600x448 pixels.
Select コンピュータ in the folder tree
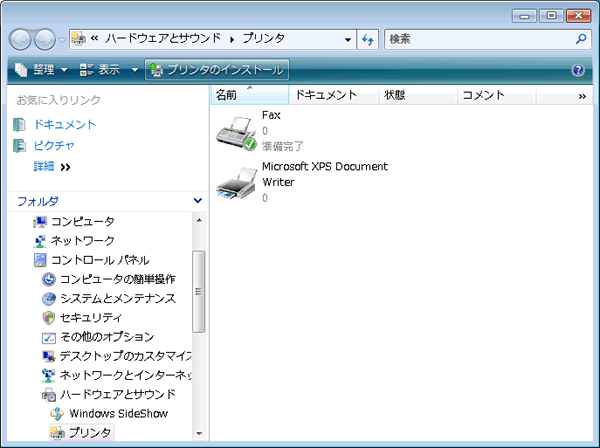tap(83, 221)
